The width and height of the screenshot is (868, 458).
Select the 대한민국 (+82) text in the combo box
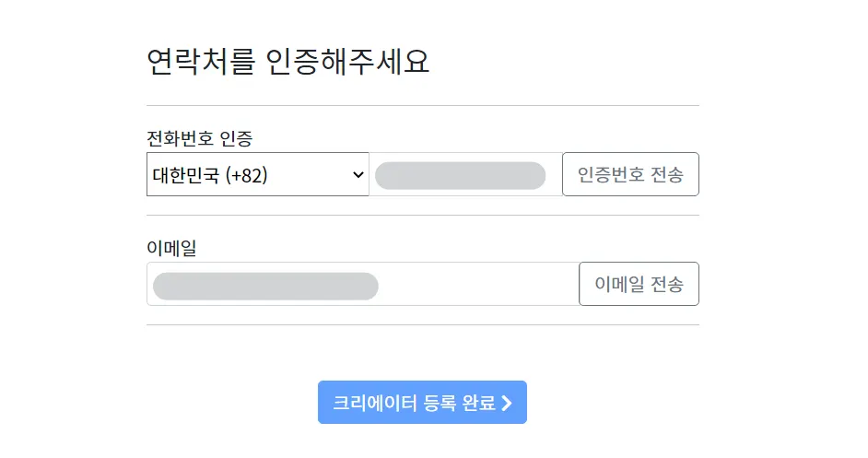pos(210,175)
